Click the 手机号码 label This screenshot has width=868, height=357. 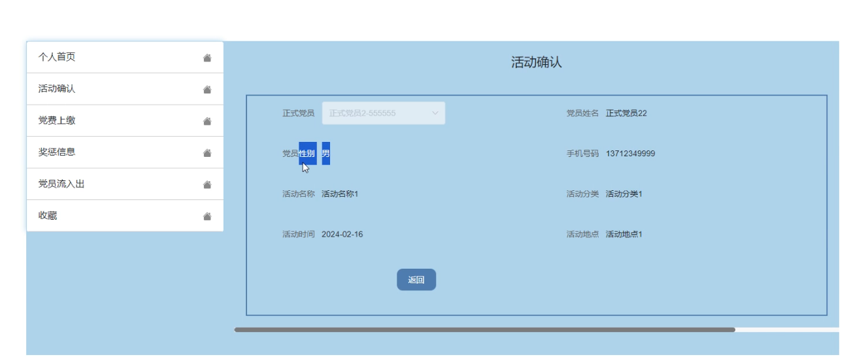582,154
